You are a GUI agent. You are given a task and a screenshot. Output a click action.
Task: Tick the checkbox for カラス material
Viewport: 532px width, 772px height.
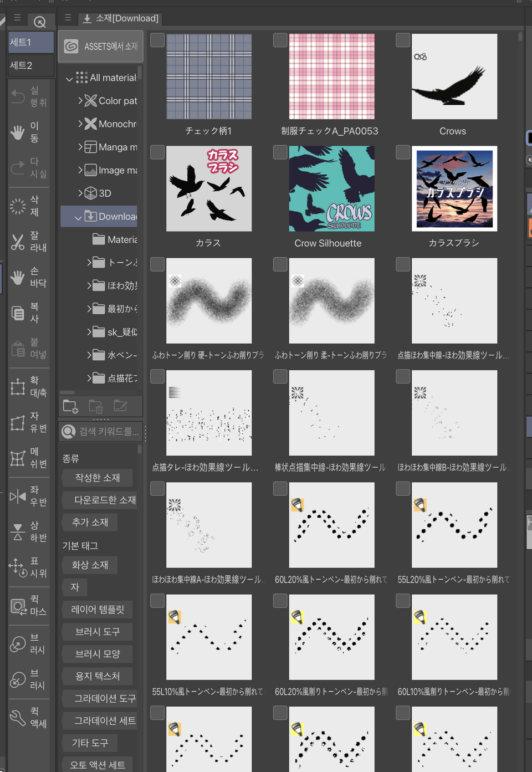tap(157, 152)
